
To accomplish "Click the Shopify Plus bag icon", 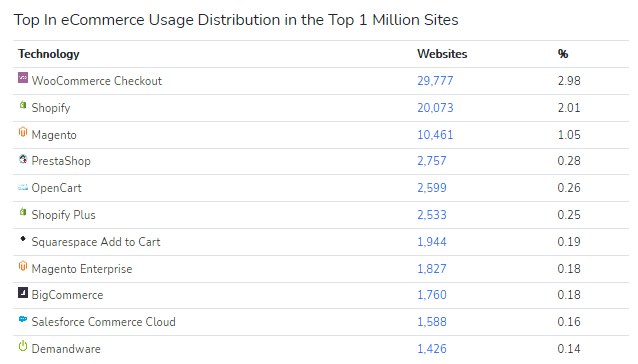I will tap(23, 212).
